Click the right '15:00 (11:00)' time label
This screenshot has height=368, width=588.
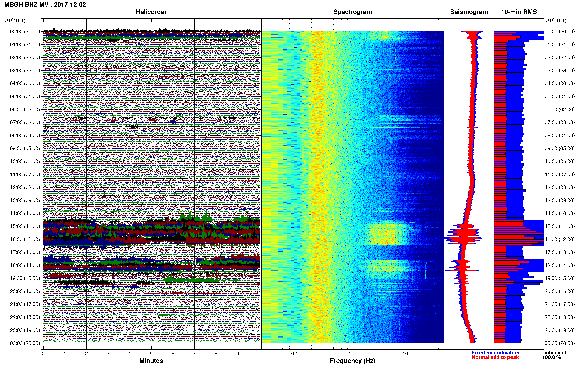(560, 226)
